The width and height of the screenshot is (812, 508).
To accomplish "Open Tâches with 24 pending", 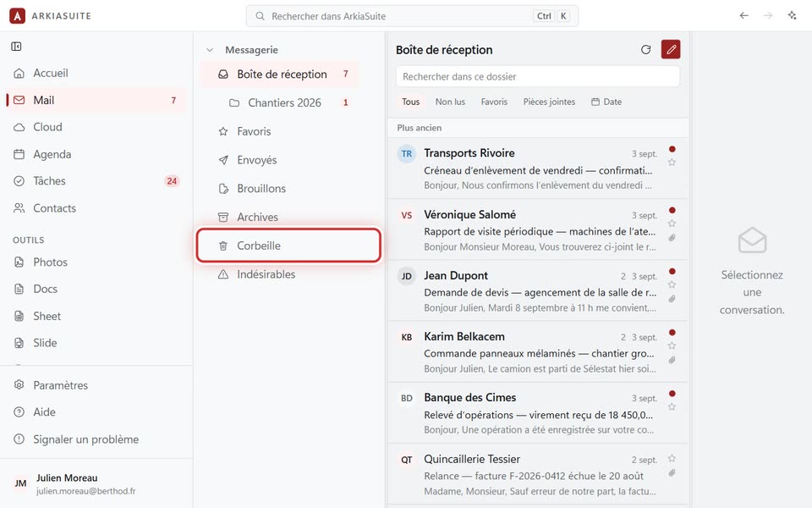I will point(96,181).
